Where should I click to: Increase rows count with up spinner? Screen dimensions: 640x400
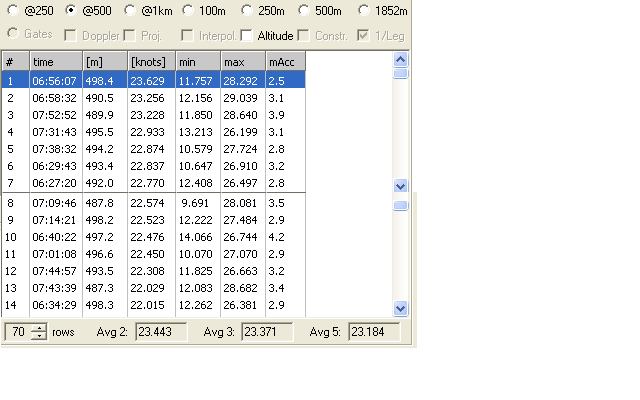pos(39,327)
